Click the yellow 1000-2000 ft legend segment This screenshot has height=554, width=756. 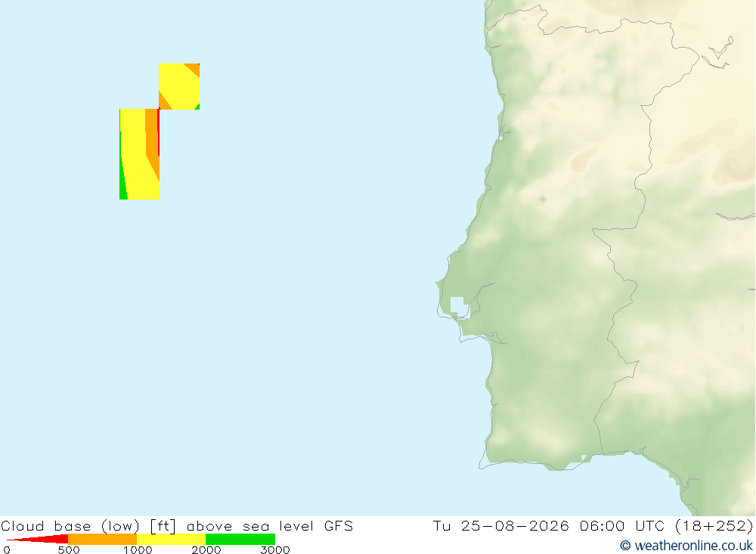coord(171,539)
